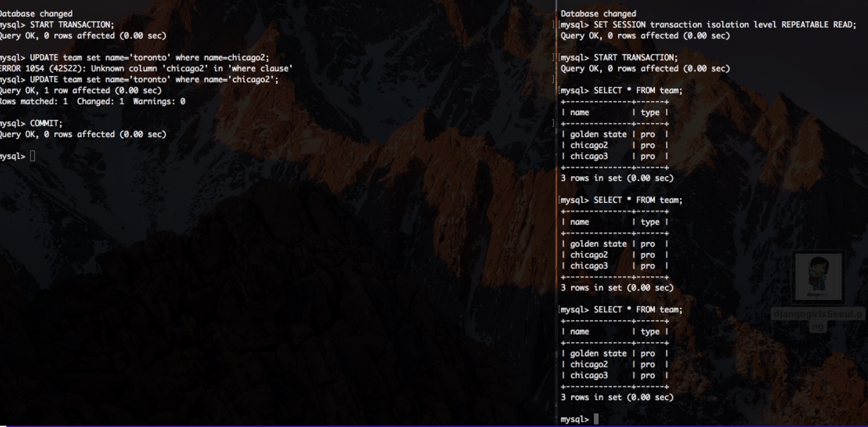This screenshot has width=868, height=427.
Task: Click the 'Rows matched: 1 Changed: 1' line
Action: pyautogui.click(x=92, y=102)
